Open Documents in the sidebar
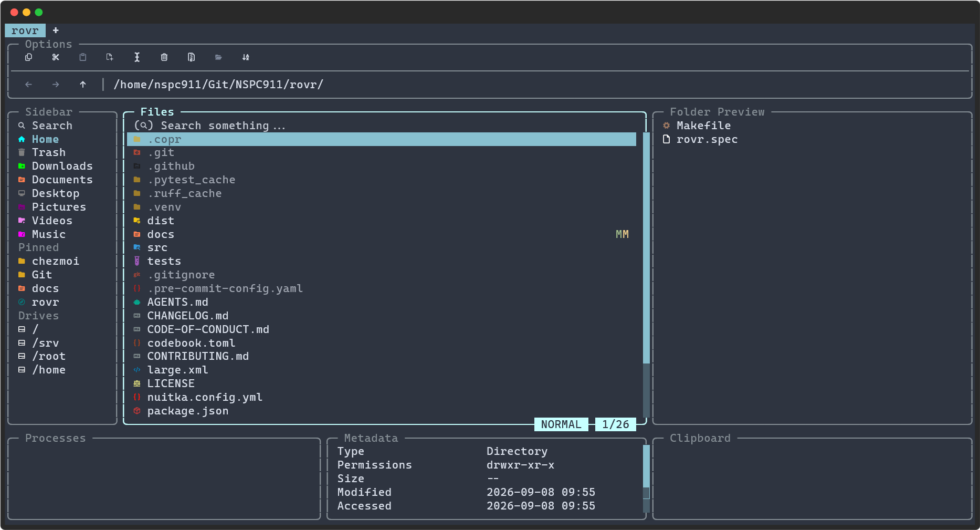Image resolution: width=980 pixels, height=530 pixels. (63, 180)
